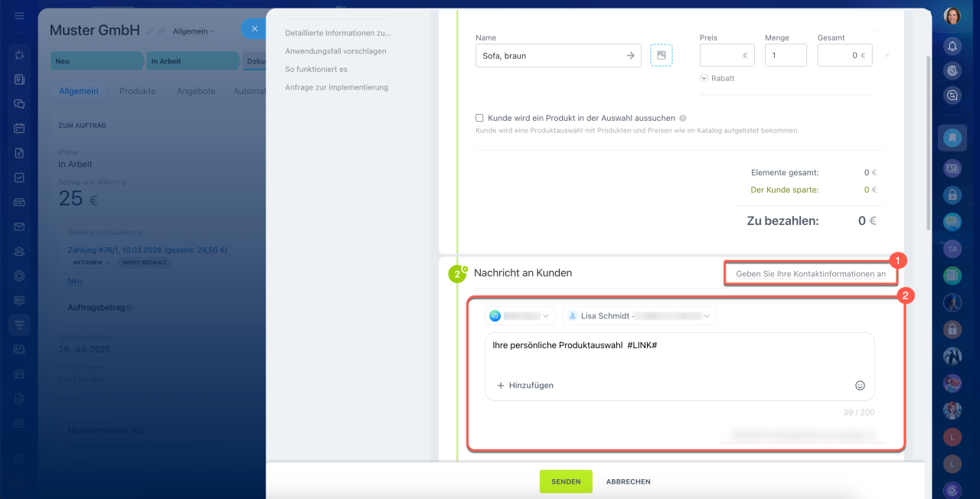The height and width of the screenshot is (499, 980).
Task: Click message text 'Ihre persönliche Produktauswahl #LINK#'
Action: coord(575,345)
